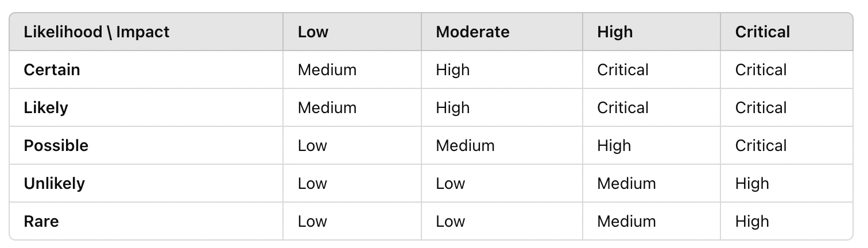Viewport: 868px width, 248px height.
Task: Click the 'Rare' row label
Action: click(x=41, y=222)
